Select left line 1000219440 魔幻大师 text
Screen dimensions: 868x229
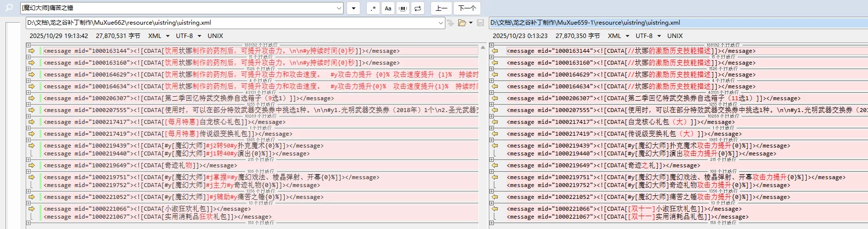coord(190,153)
